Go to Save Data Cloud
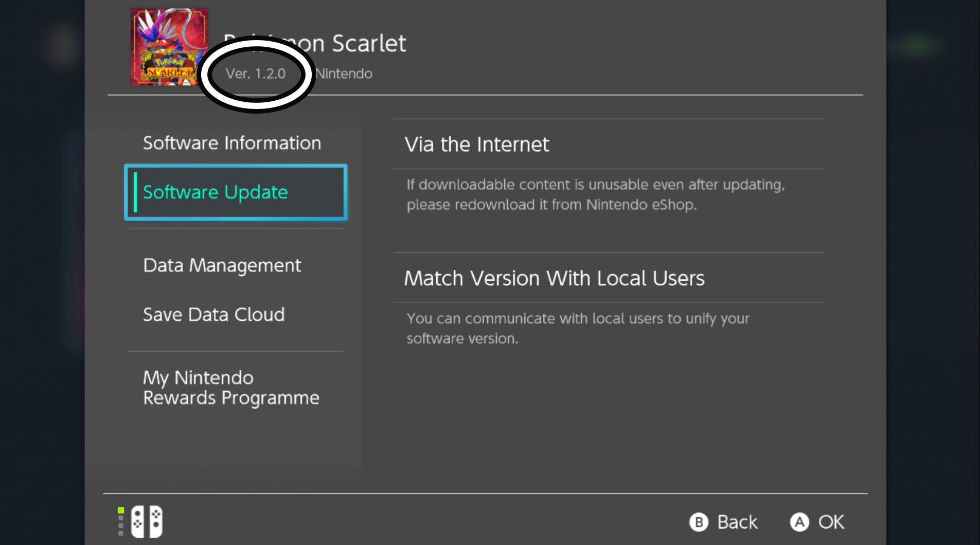Image resolution: width=980 pixels, height=545 pixels. tap(213, 315)
